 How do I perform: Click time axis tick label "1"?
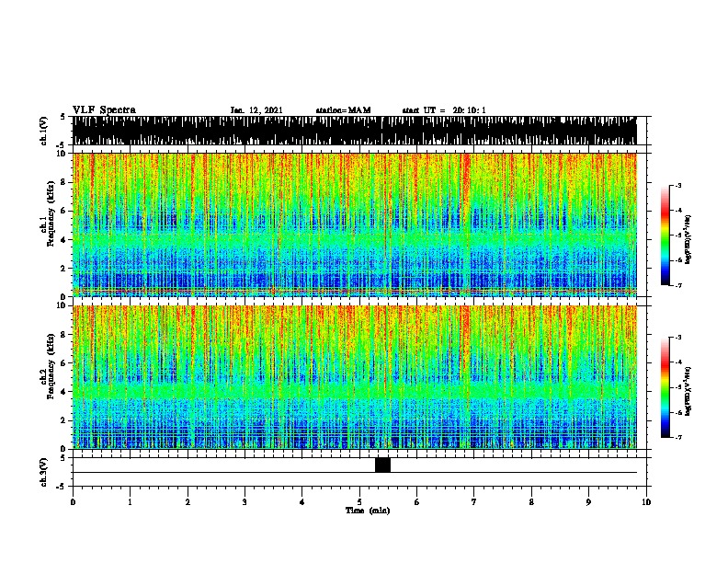click(x=130, y=502)
